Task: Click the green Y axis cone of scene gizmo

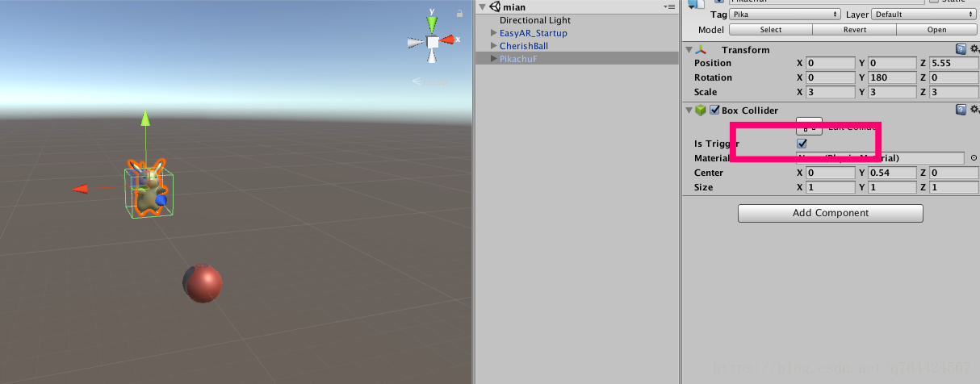Action: click(432, 23)
